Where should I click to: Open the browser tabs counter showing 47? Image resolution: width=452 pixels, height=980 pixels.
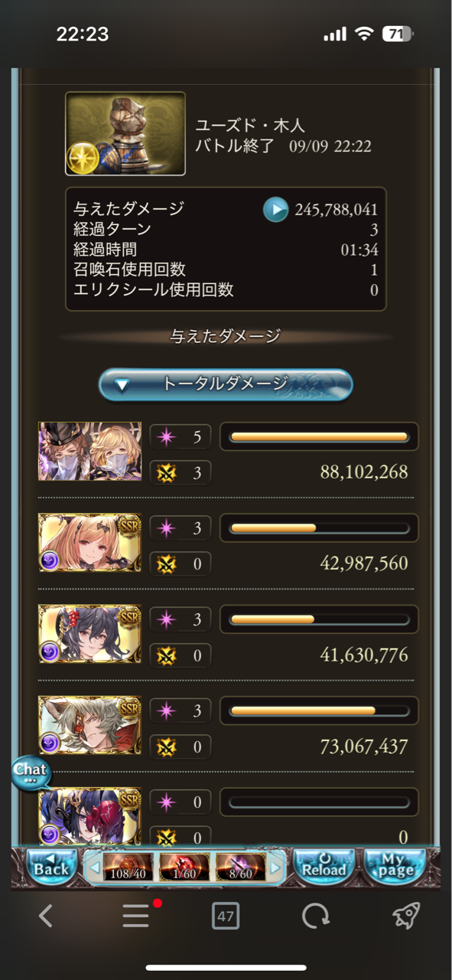pyautogui.click(x=226, y=916)
